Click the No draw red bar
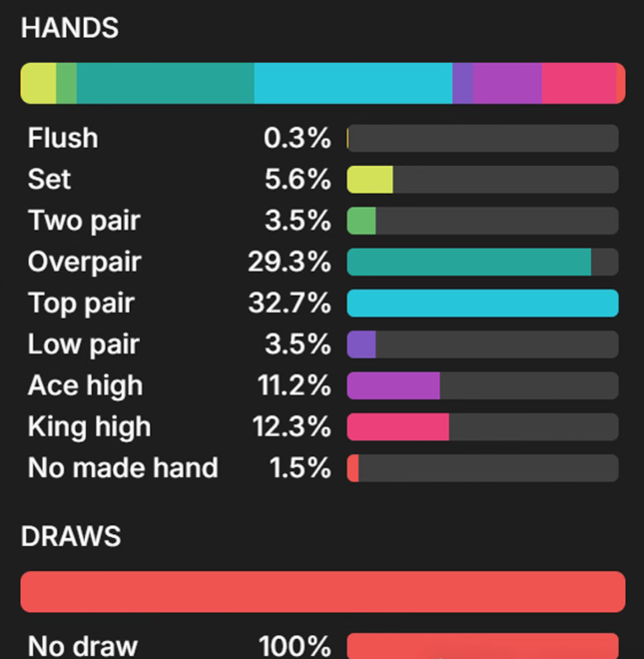 tap(482, 646)
